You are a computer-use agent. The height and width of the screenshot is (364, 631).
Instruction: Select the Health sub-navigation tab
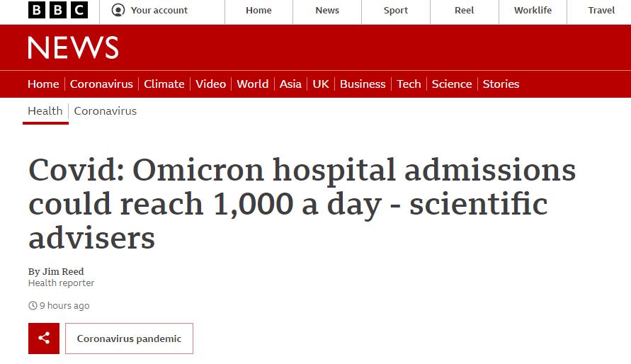click(45, 110)
